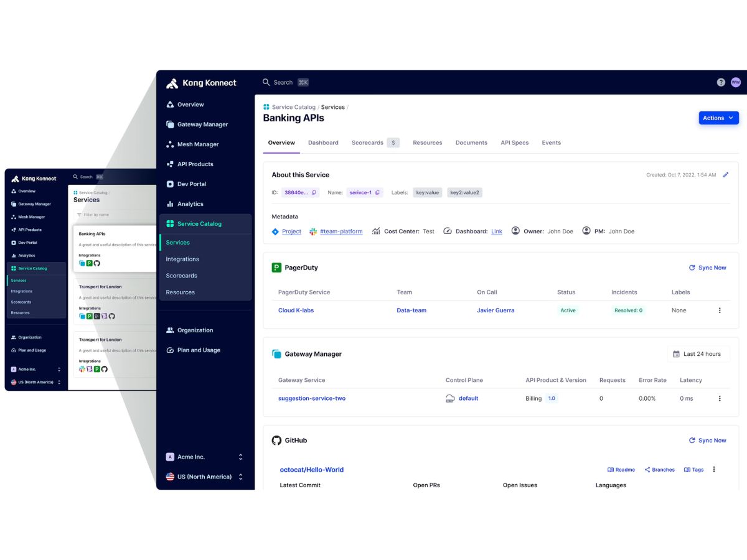Open the WW user avatar menu

pos(736,82)
